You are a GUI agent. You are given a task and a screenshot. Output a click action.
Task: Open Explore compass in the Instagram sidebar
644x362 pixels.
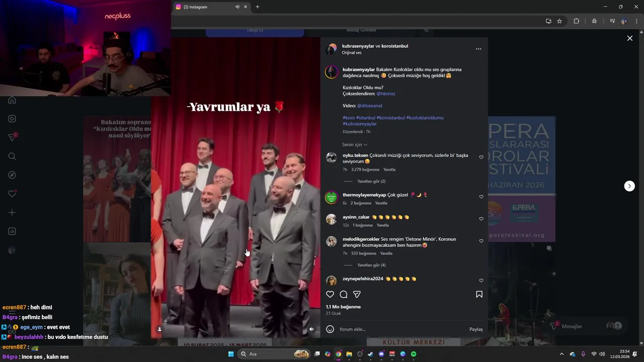[12, 175]
